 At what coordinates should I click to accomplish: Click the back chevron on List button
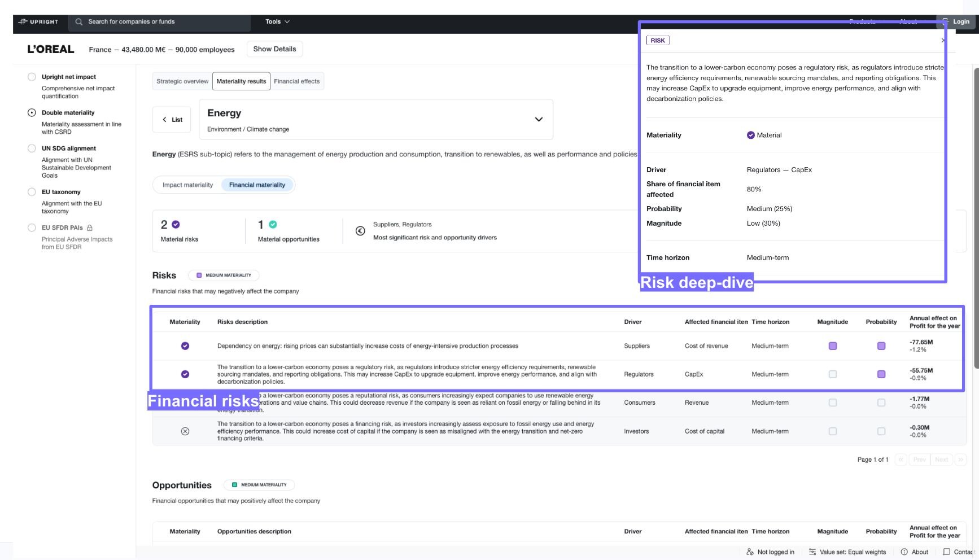coord(164,120)
